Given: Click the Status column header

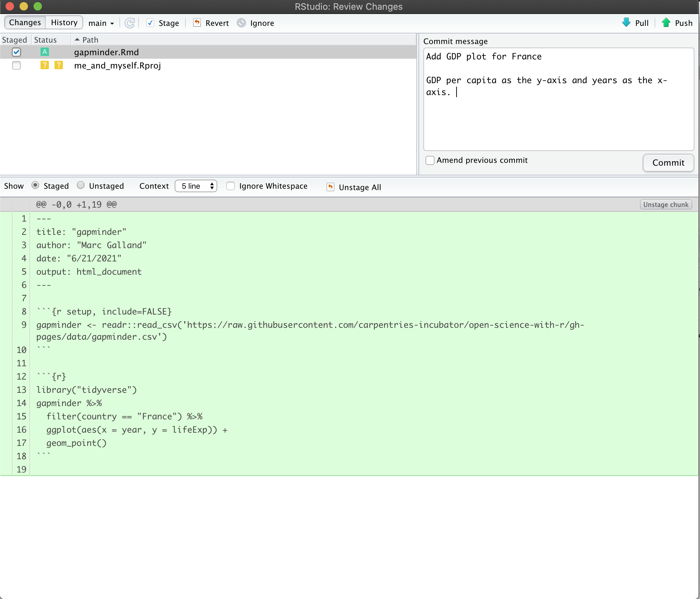Looking at the screenshot, I should point(45,40).
